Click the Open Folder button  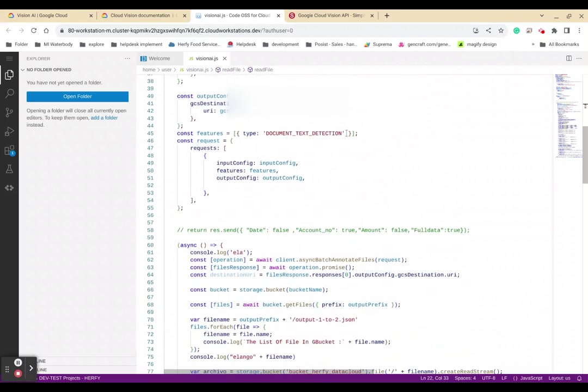(x=78, y=96)
